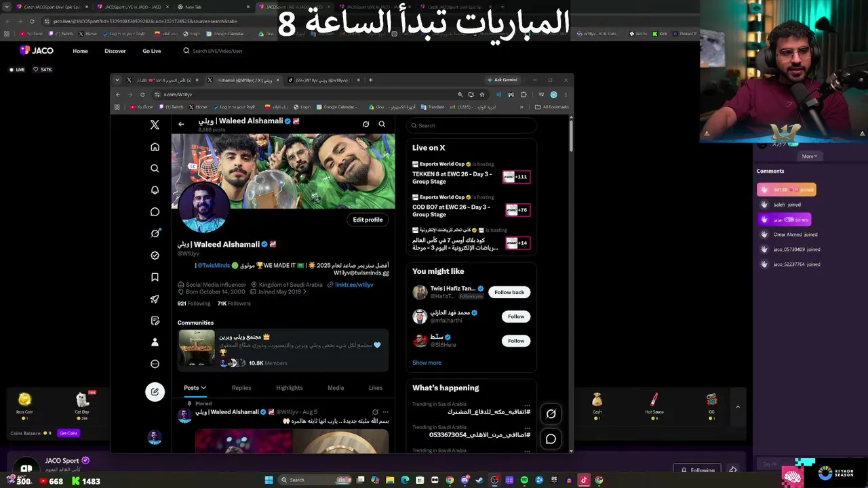Click Ask Gemini button

coord(502,80)
